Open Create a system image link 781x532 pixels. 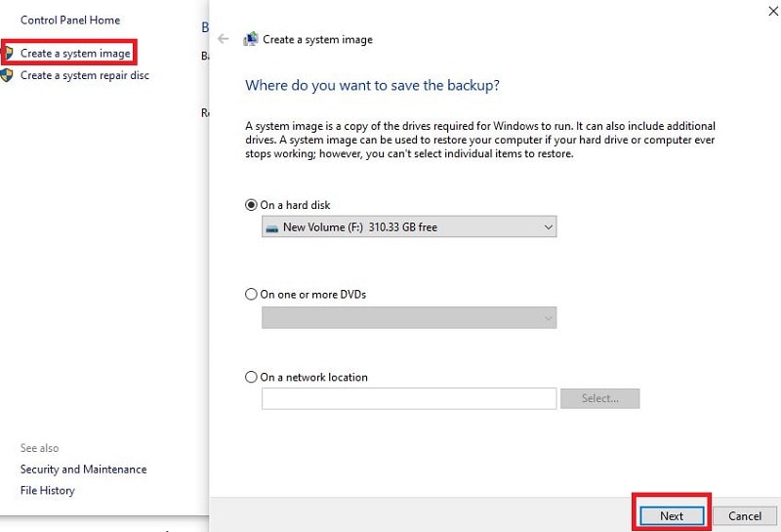(75, 53)
